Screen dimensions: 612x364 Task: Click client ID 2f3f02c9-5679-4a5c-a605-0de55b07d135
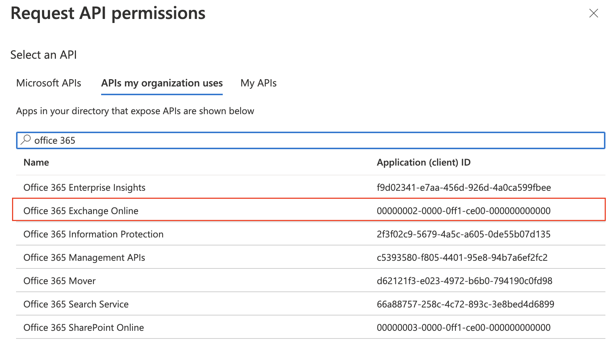(x=464, y=234)
